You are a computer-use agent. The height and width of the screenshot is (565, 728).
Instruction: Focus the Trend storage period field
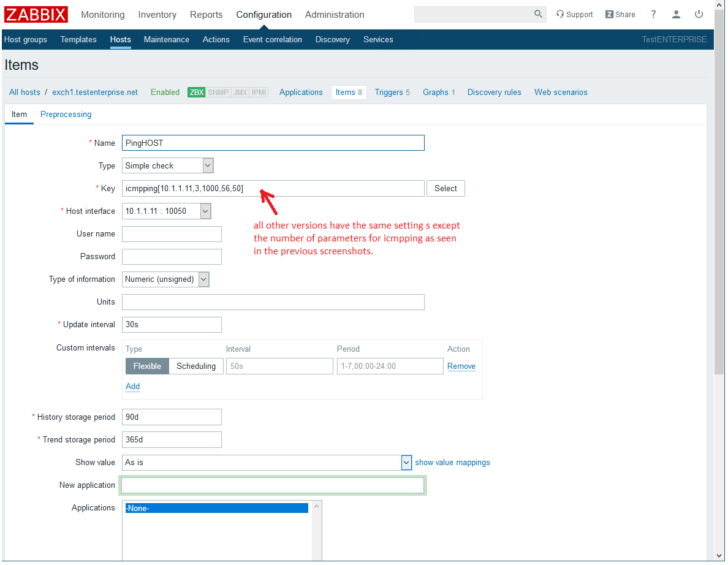click(172, 439)
